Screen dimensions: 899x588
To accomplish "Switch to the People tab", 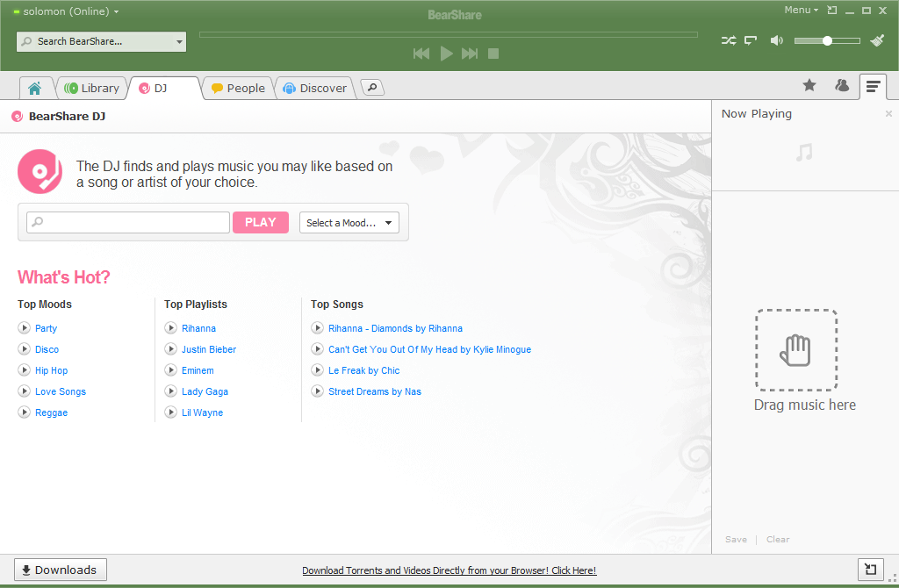I will (x=239, y=89).
